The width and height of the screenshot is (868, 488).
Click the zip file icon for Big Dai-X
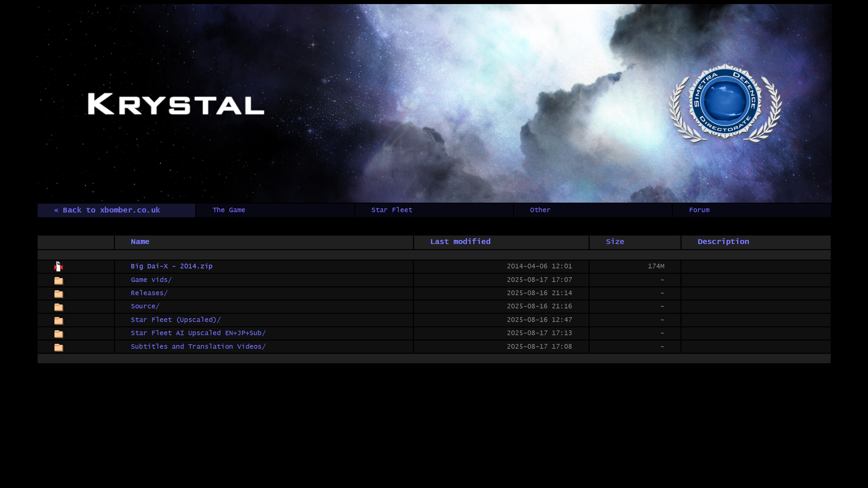pos(58,267)
